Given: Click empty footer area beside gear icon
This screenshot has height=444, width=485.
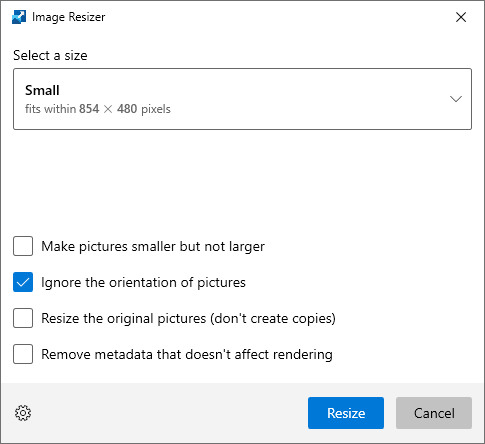Looking at the screenshot, I should pos(167,413).
